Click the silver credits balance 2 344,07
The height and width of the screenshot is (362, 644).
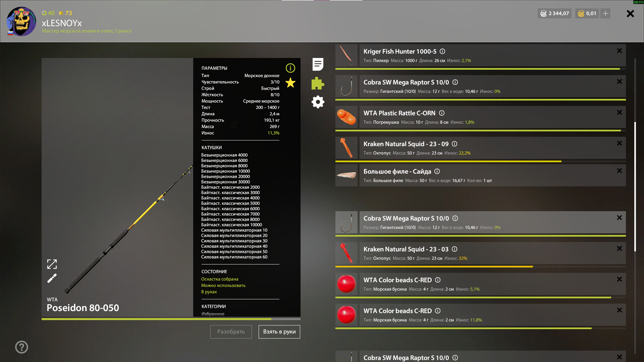(x=554, y=13)
